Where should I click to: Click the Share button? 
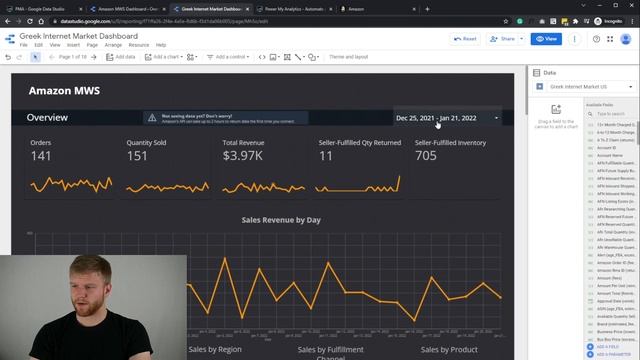pyautogui.click(x=502, y=39)
